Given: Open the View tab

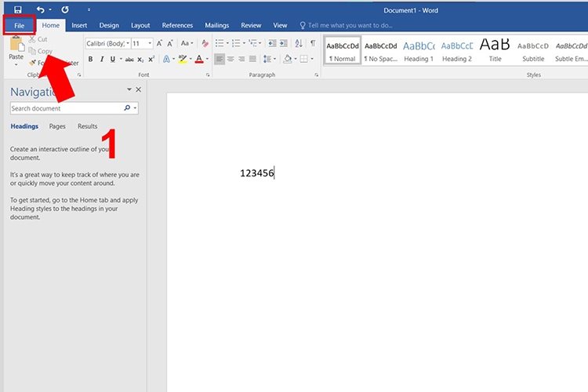Looking at the screenshot, I should tap(280, 25).
